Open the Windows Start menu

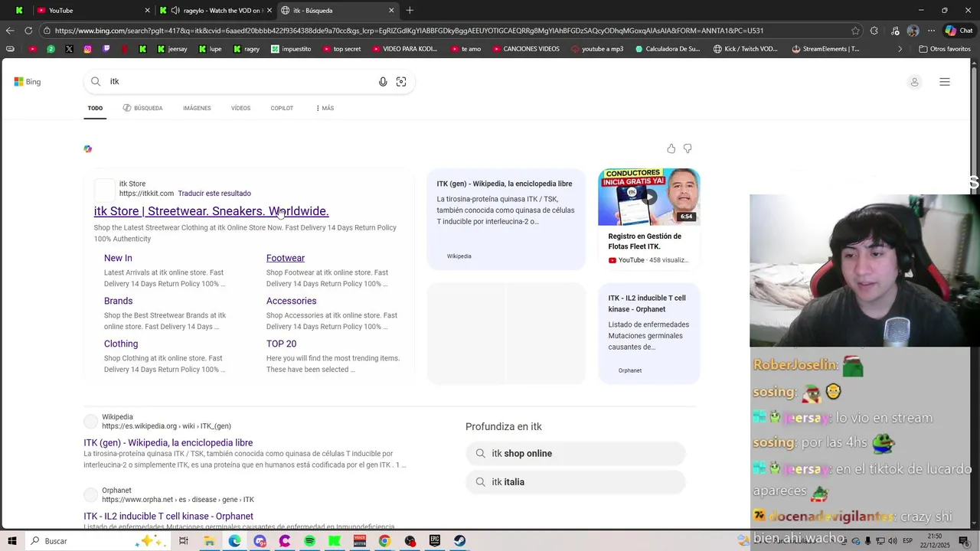11,541
